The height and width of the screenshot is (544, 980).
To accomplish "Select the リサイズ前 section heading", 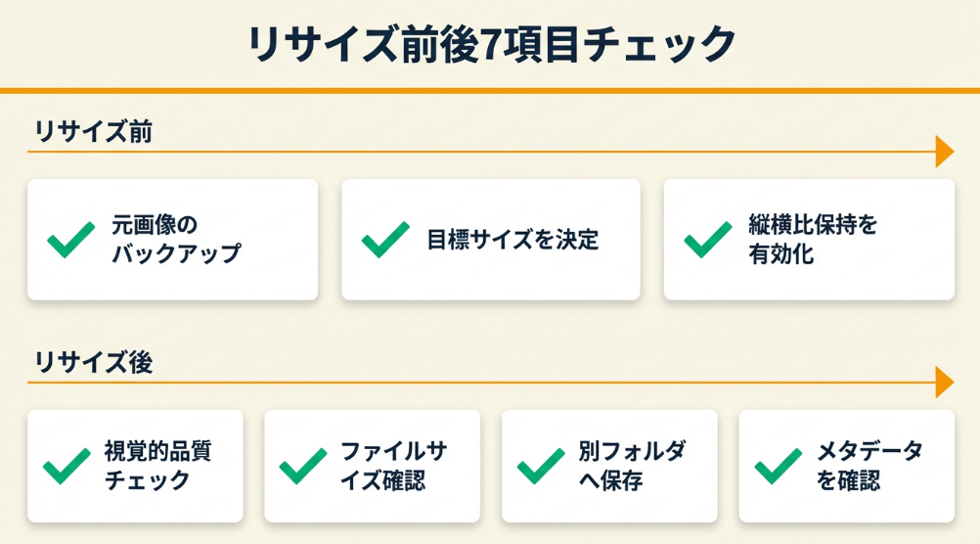I will (93, 131).
